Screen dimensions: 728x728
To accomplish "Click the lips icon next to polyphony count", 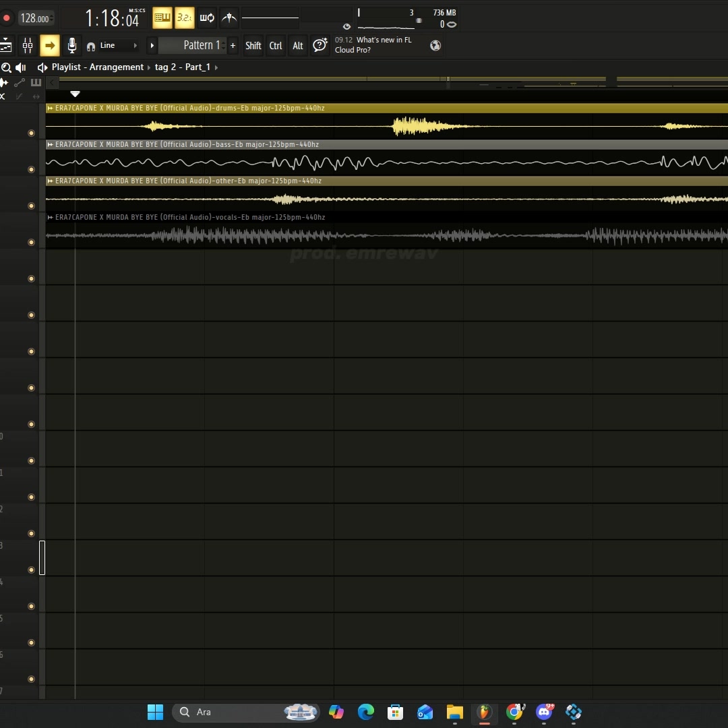I will click(451, 24).
